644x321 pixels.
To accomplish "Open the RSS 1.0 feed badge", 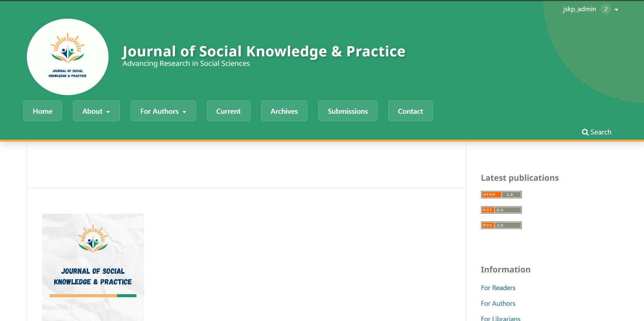I will (501, 225).
